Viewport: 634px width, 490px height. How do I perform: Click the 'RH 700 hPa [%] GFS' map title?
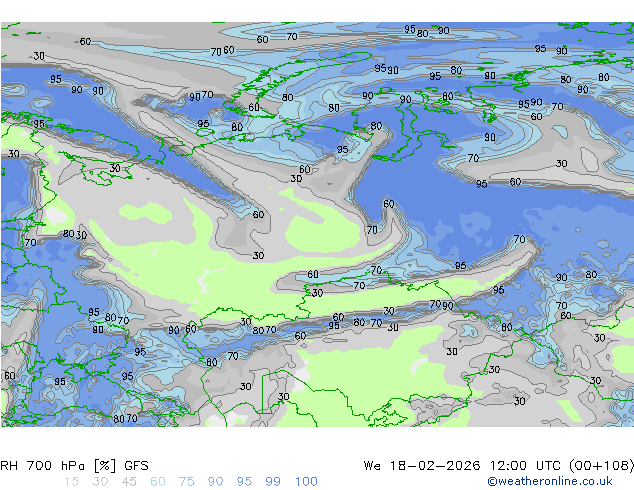coord(74,466)
